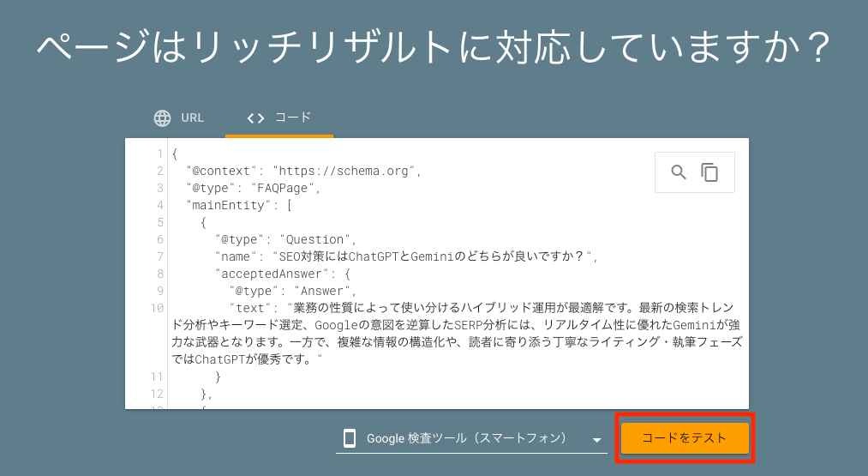Open the Google 検査ツール dropdown arrow

click(596, 440)
